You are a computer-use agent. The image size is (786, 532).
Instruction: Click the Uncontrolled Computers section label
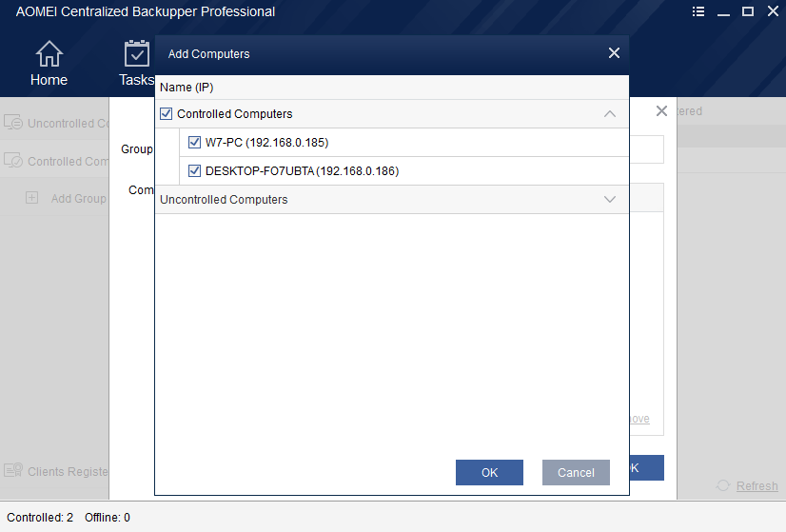click(224, 200)
